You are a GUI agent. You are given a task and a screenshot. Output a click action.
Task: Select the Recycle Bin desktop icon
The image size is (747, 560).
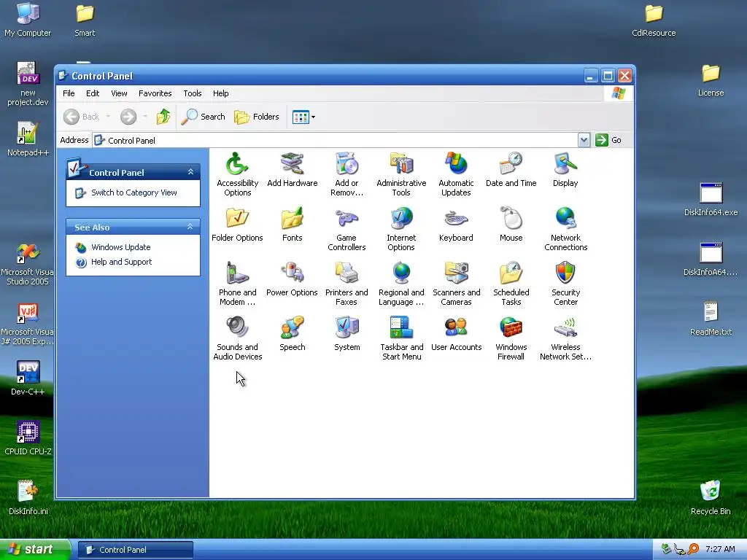point(711,497)
